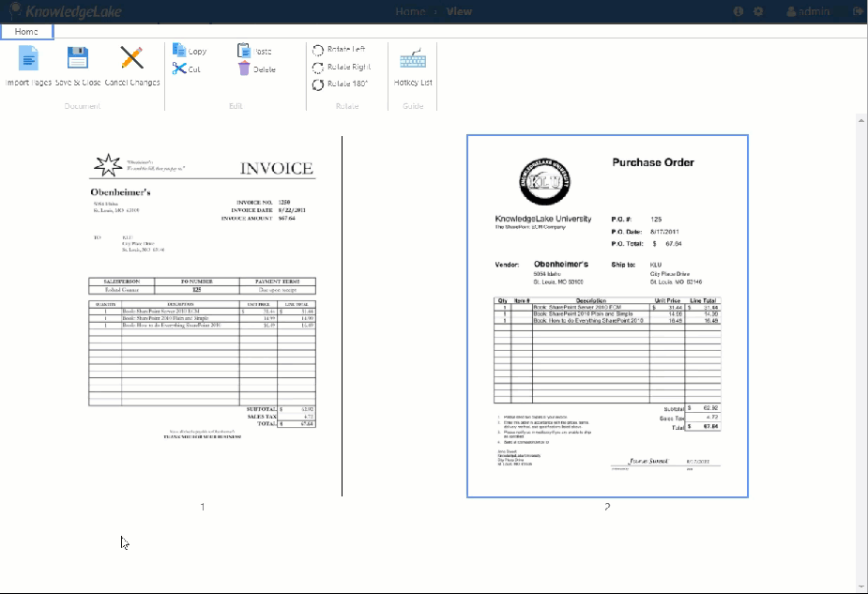Click View in the breadcrumb
This screenshot has width=868, height=594.
460,11
